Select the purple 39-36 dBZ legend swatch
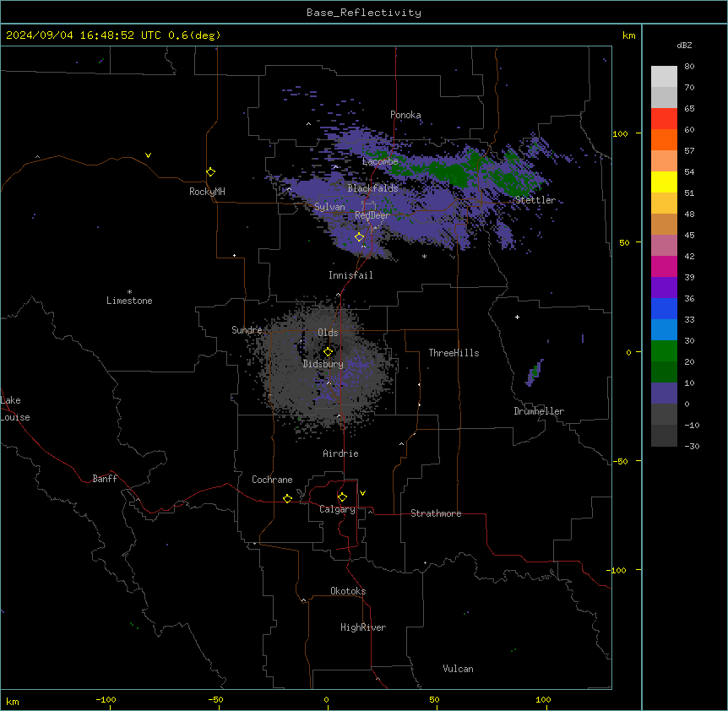Image resolution: width=728 pixels, height=711 pixels. pyautogui.click(x=664, y=288)
